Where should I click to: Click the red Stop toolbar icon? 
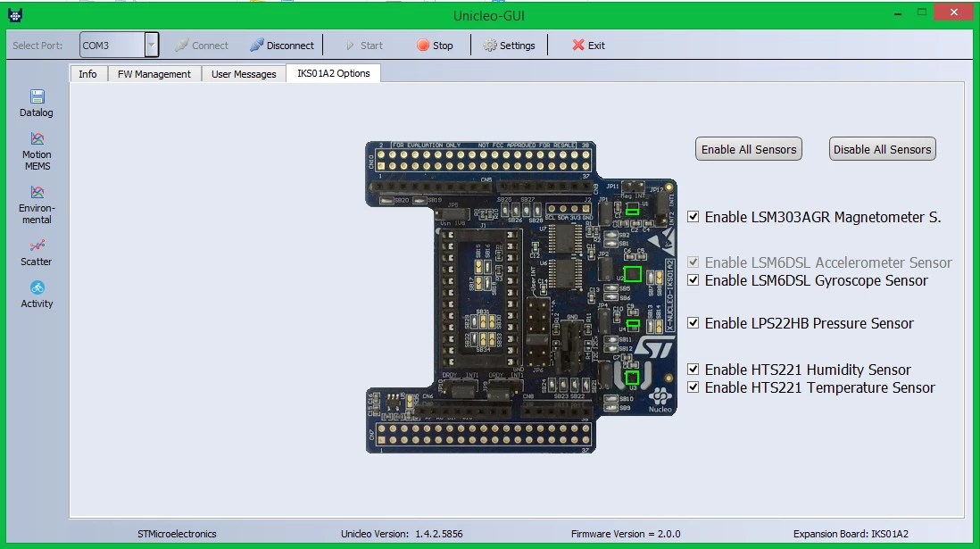[423, 45]
